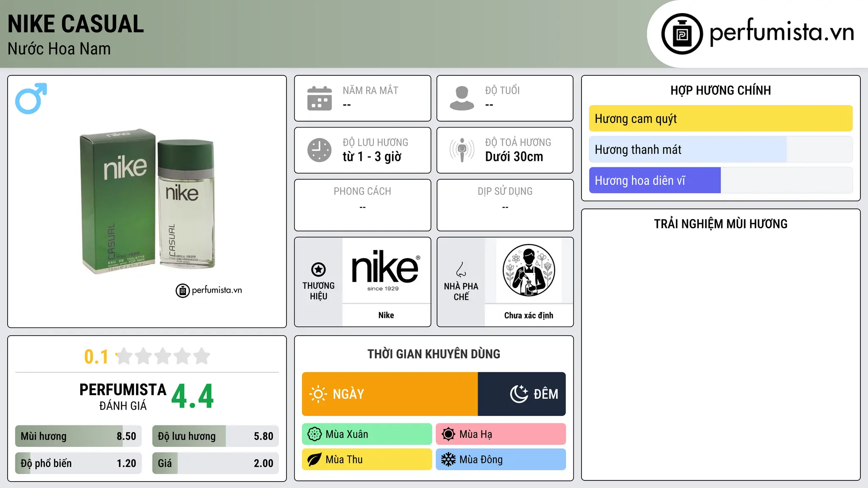Viewport: 868px width, 488px height.
Task: Click the Độ phổ biến 1.20 score bar
Action: click(x=78, y=463)
